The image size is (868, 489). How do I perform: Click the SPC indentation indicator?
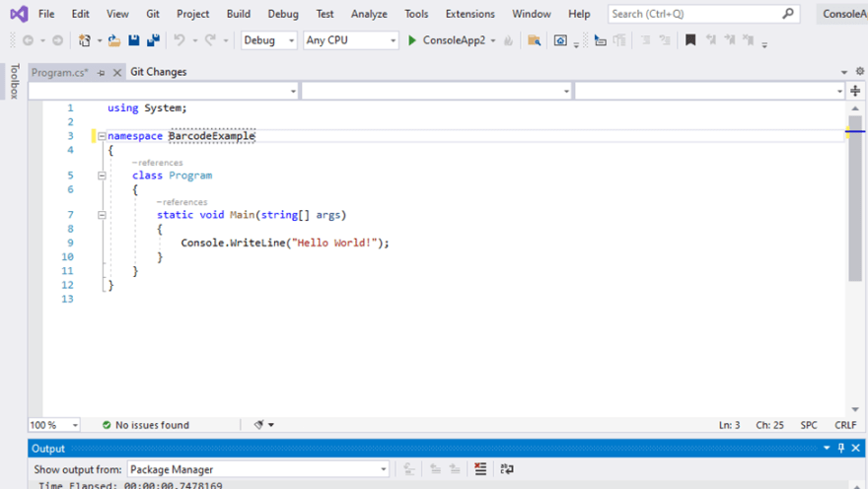[808, 425]
